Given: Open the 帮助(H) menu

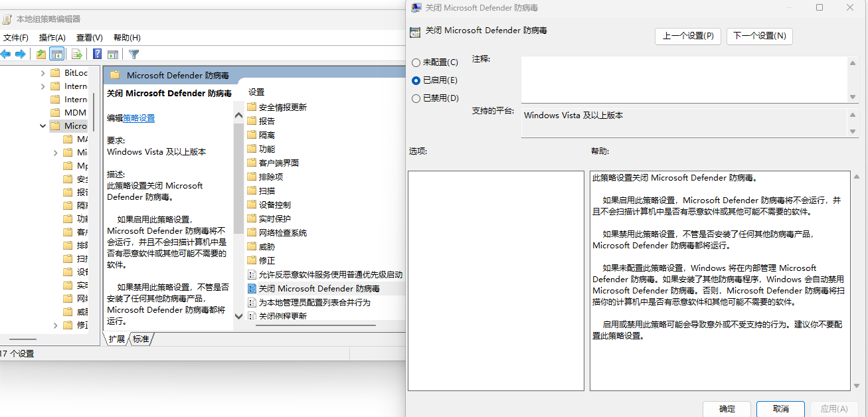Looking at the screenshot, I should point(127,38).
